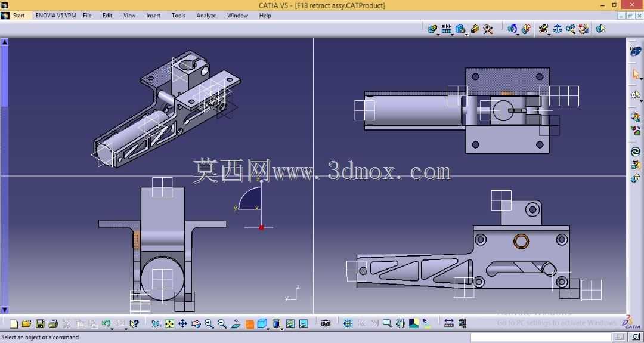Save the assembly with the floppy icon
The width and height of the screenshot is (644, 343).
[40, 324]
